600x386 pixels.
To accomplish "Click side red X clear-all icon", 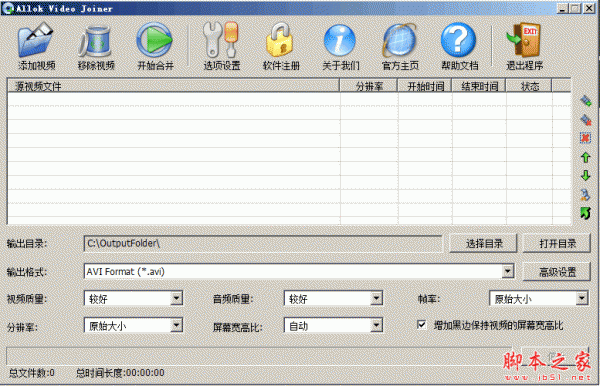I will 585,138.
